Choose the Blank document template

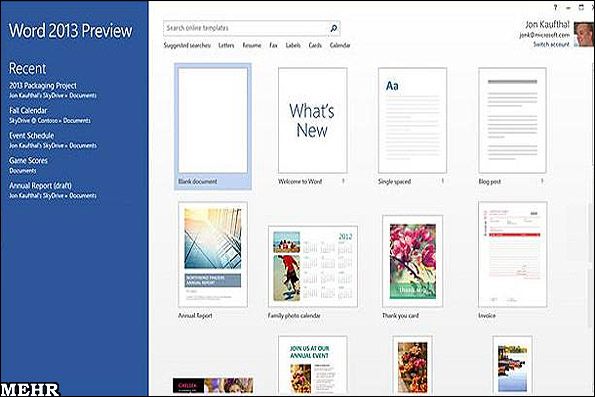pos(213,126)
